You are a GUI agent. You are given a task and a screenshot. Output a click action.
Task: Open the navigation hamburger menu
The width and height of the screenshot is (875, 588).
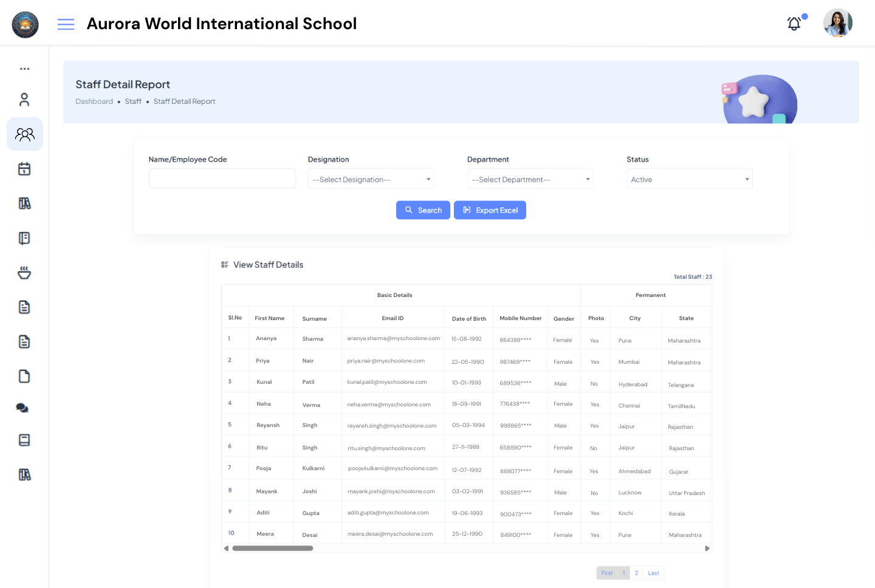(x=66, y=24)
